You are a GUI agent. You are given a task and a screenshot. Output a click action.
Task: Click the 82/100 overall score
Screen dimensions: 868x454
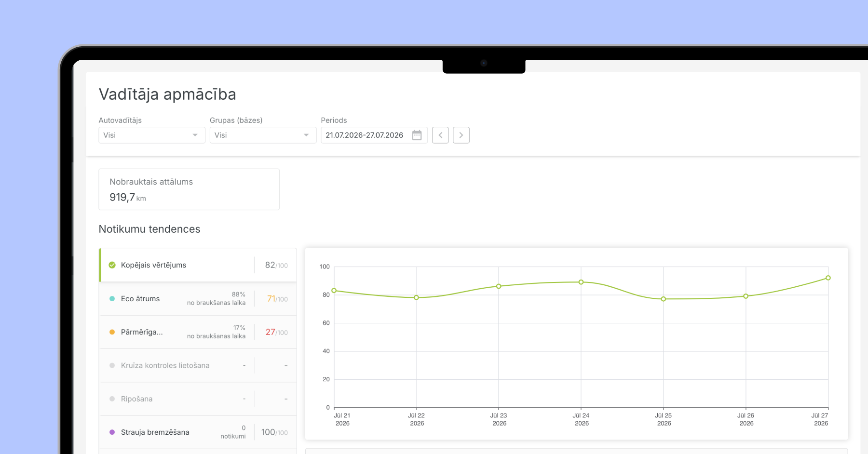tap(276, 265)
